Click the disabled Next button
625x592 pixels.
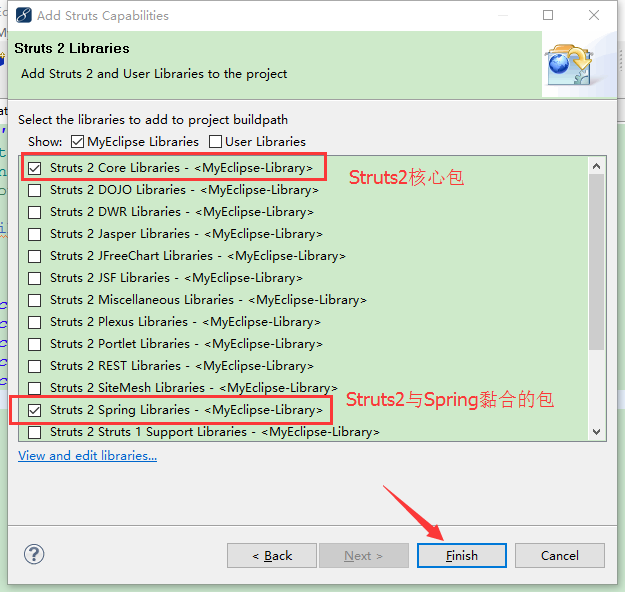tap(364, 555)
